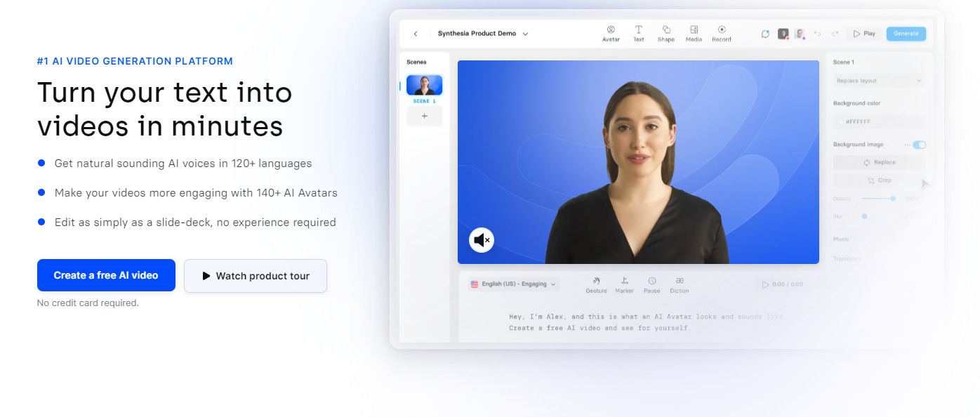Viewport: 980px width, 417px height.
Task: Open the Replace layout dropdown
Action: coord(879,81)
